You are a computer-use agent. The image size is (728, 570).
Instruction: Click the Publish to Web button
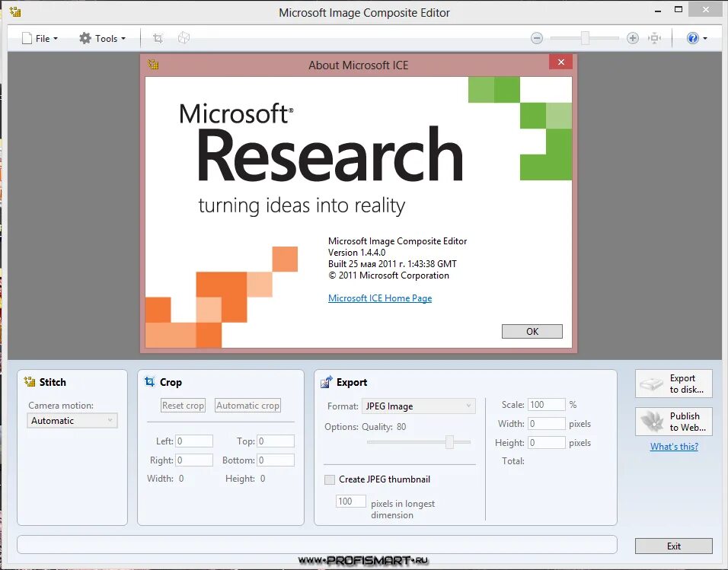[x=674, y=422]
